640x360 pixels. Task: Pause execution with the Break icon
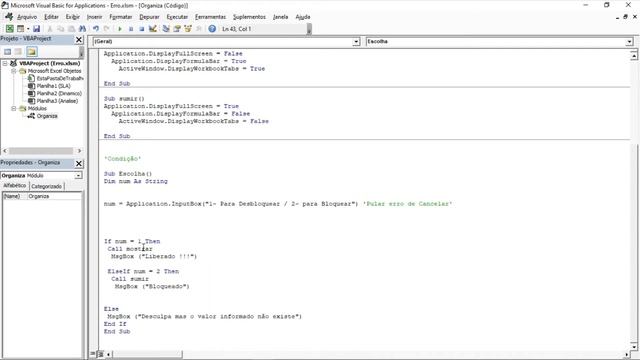(131, 29)
